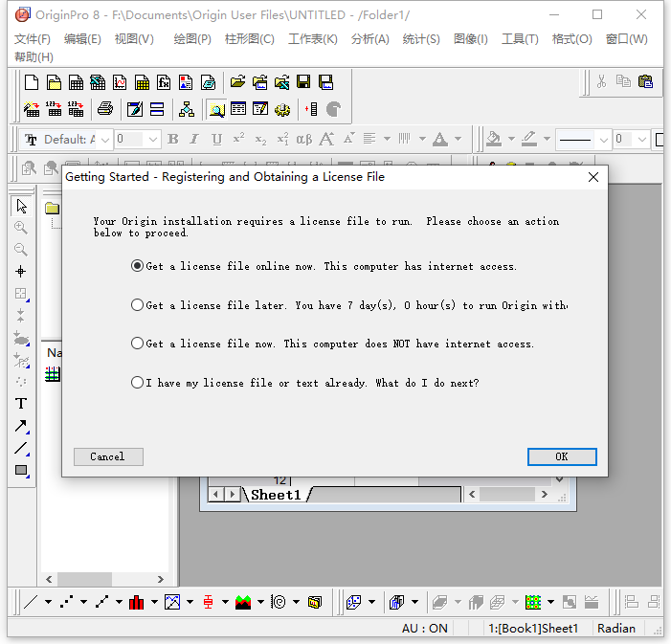Image resolution: width=671 pixels, height=644 pixels.
Task: Select 'Get a license file online now'
Action: click(137, 266)
